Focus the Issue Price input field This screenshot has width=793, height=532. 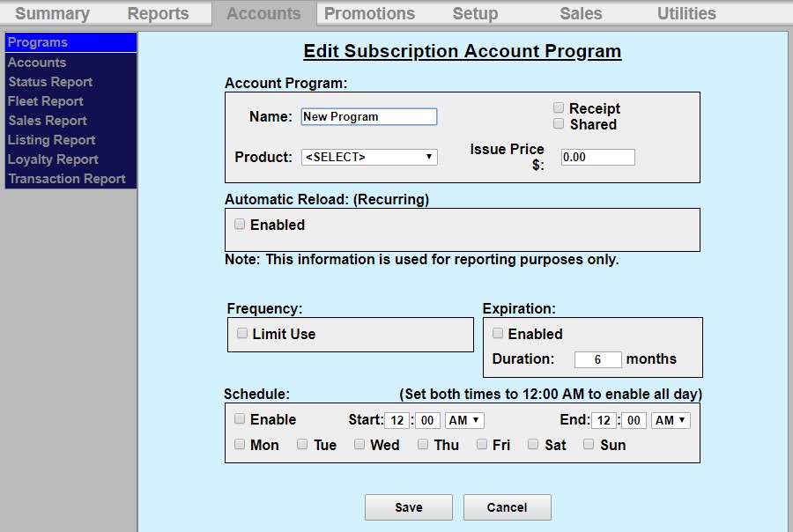coord(597,158)
